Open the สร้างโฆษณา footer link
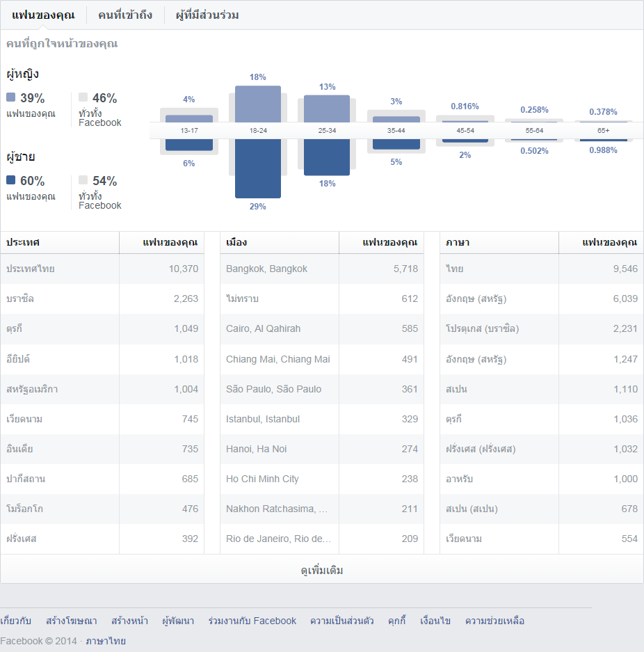This screenshot has width=644, height=652. point(72,621)
